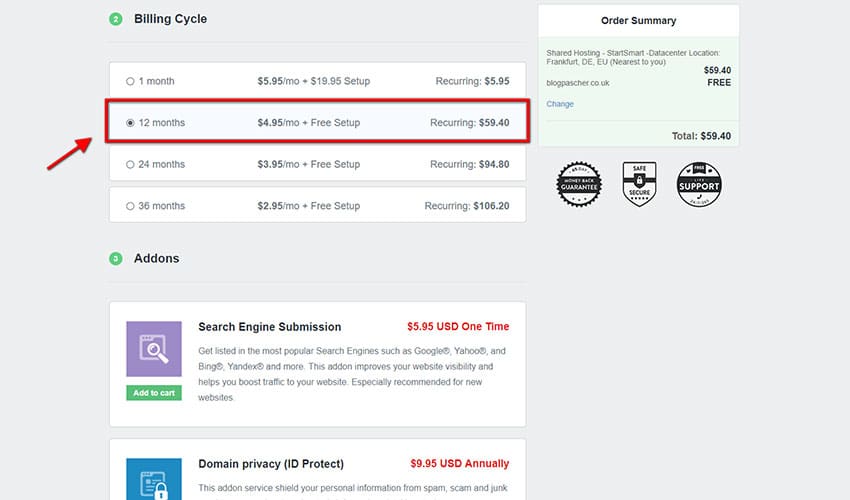
Task: Click the Search Engine Submission addon icon
Action: pos(154,349)
